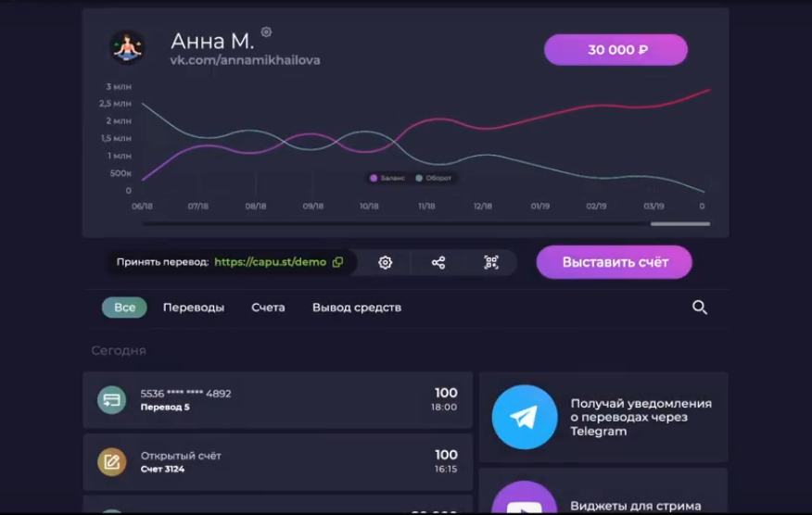Open the transactions search magnifier

pyautogui.click(x=700, y=308)
